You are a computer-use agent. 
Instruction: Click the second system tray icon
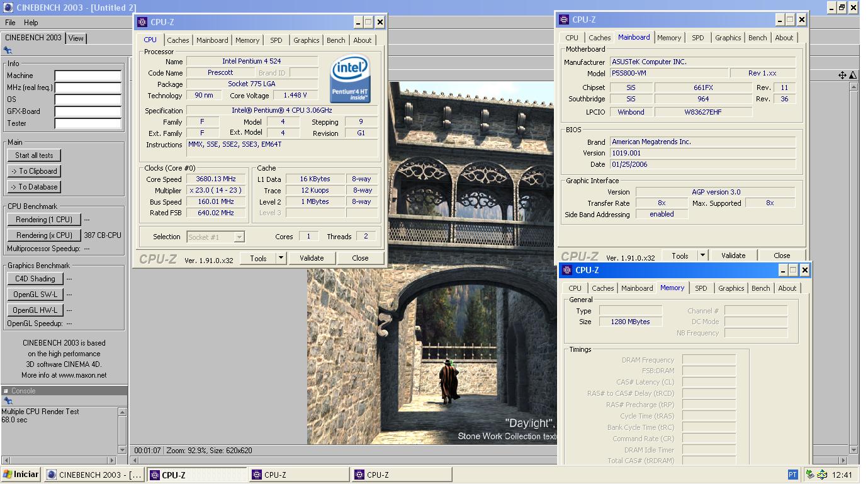coord(822,475)
